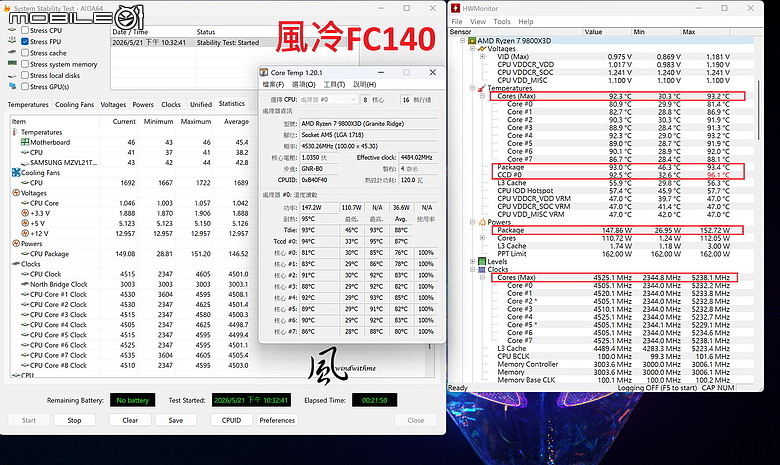
Task: Collapse the AMD Ryzen 7 9800X3D tree node
Action: pos(463,41)
